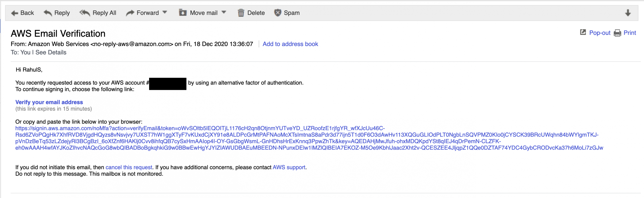Click the Forward arrow icon
This screenshot has width=644, height=198.
(130, 13)
